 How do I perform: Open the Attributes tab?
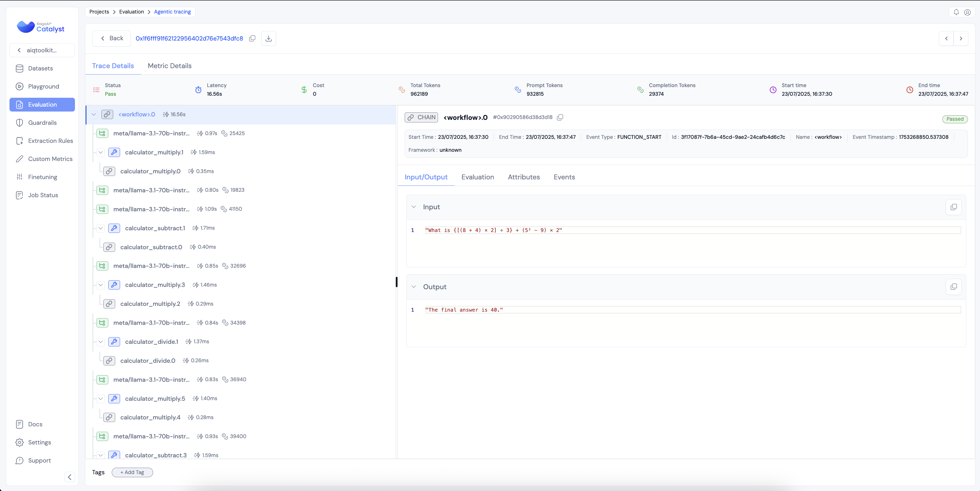tap(524, 177)
